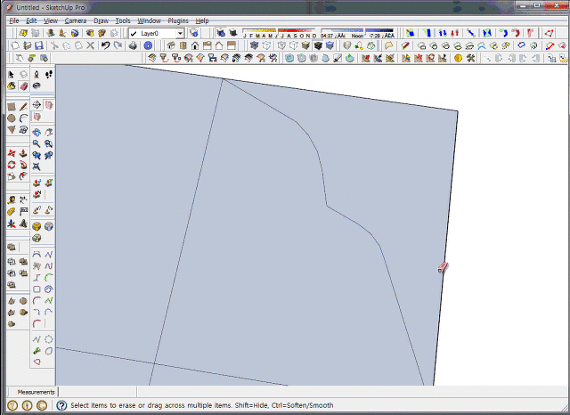
Task: Select the Orbit camera tool
Action: point(36,132)
